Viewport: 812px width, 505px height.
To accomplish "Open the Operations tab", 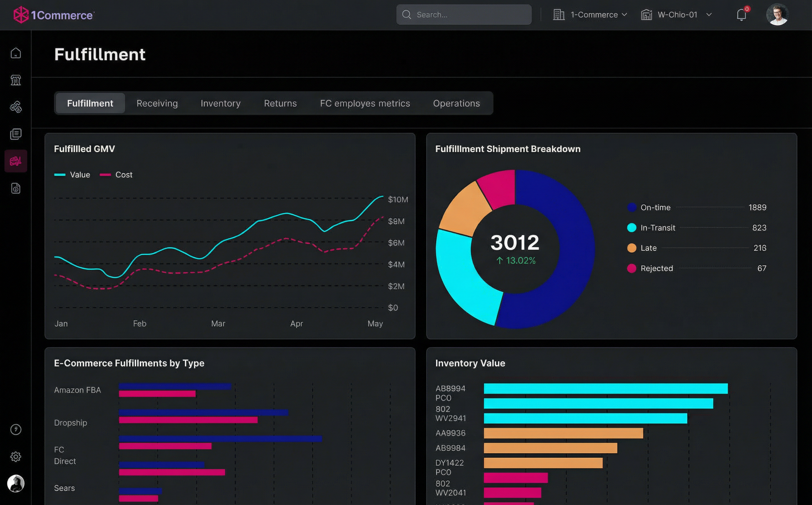I will coord(456,103).
